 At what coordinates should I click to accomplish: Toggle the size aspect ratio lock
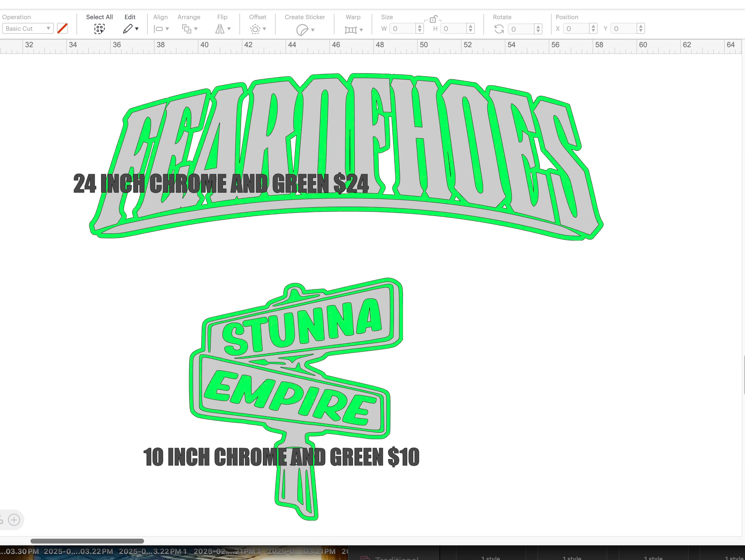click(433, 19)
